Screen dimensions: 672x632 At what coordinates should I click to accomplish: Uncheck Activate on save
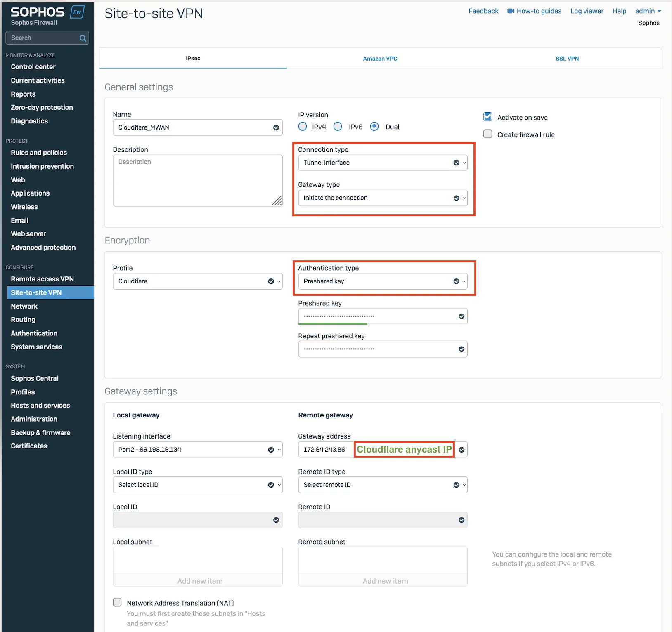(487, 117)
